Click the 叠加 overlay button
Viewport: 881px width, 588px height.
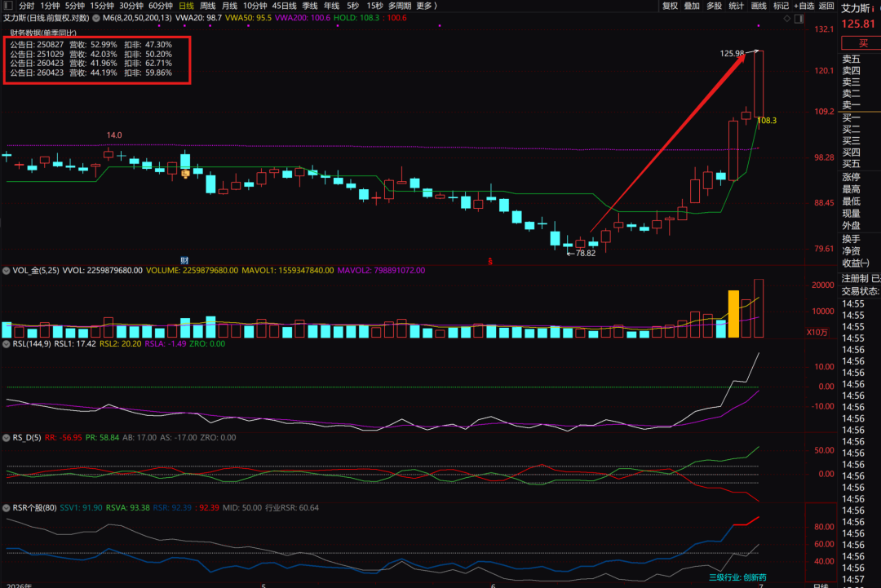(692, 6)
